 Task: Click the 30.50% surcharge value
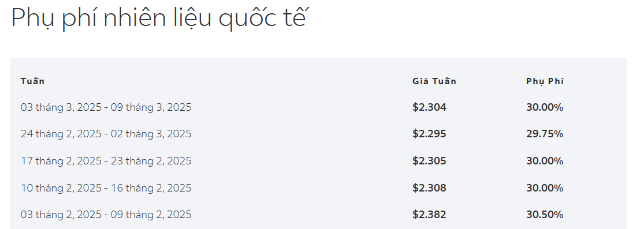click(x=545, y=215)
